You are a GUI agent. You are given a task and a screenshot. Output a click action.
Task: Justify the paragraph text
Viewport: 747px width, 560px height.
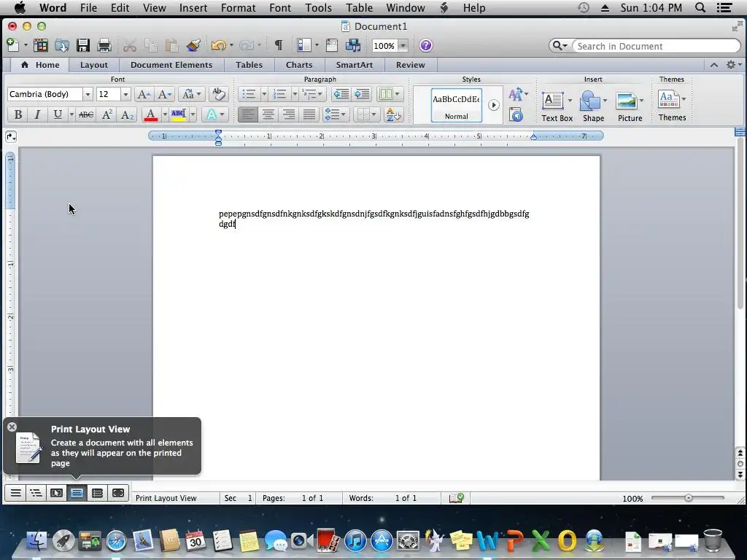point(309,114)
